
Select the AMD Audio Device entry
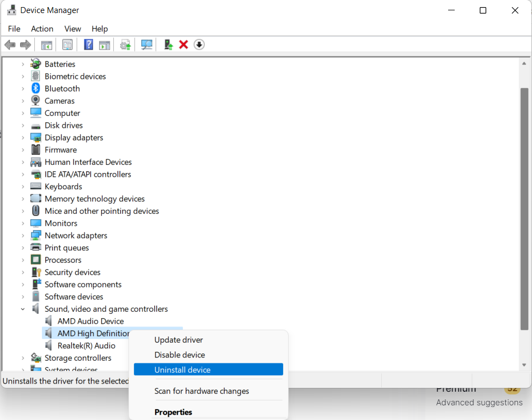(x=90, y=321)
